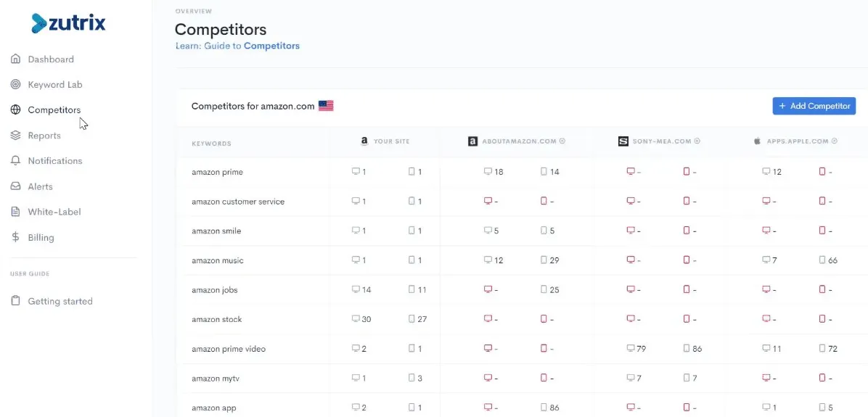Open the Getting started guide
868x417 pixels.
(x=60, y=302)
